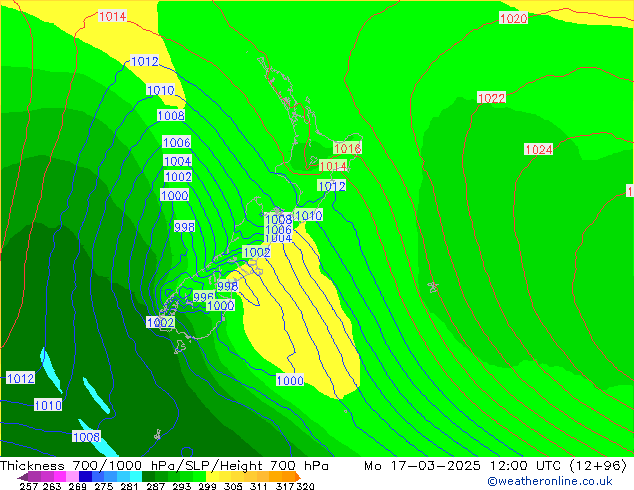634x490 pixels.
Task: Select the forecast date Mo 17-03-2025 text
Action: [423, 466]
